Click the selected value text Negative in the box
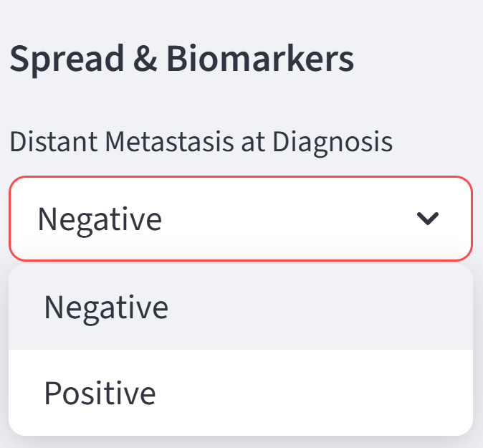The image size is (483, 448). pyautogui.click(x=100, y=219)
